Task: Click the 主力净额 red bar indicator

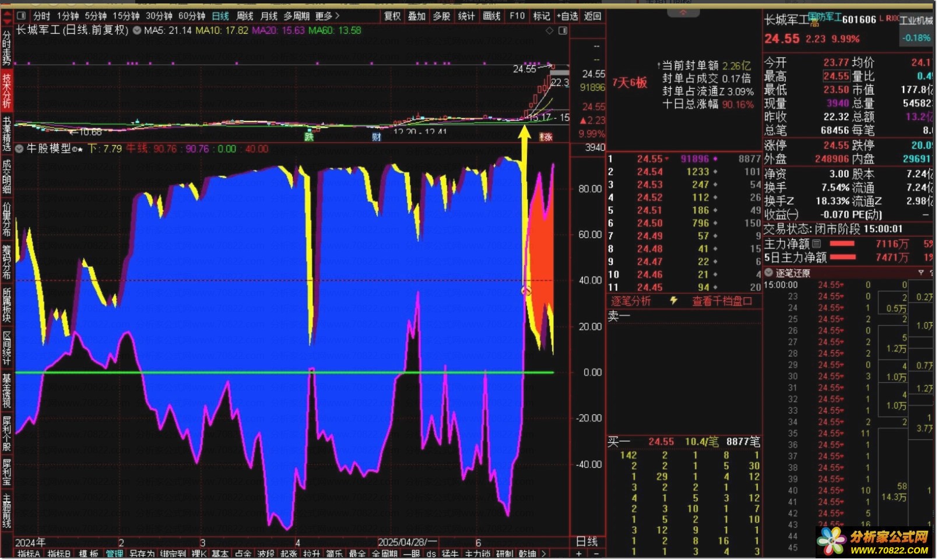Action: pyautogui.click(x=842, y=244)
